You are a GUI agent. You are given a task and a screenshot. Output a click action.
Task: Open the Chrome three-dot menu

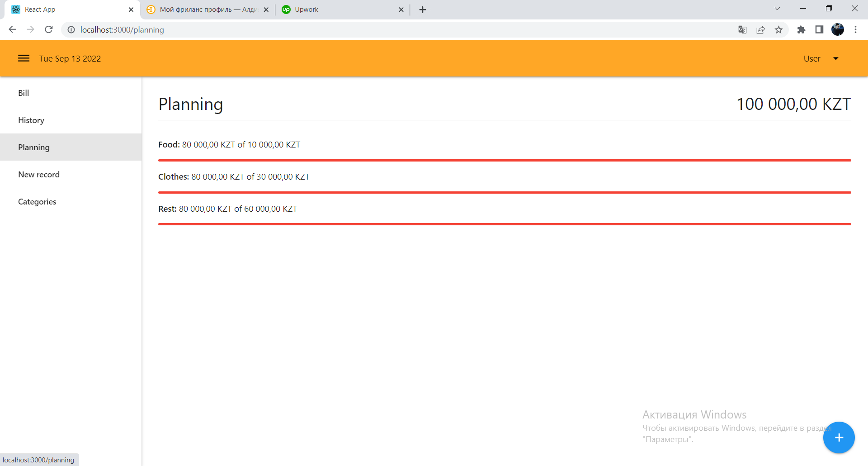(x=855, y=29)
